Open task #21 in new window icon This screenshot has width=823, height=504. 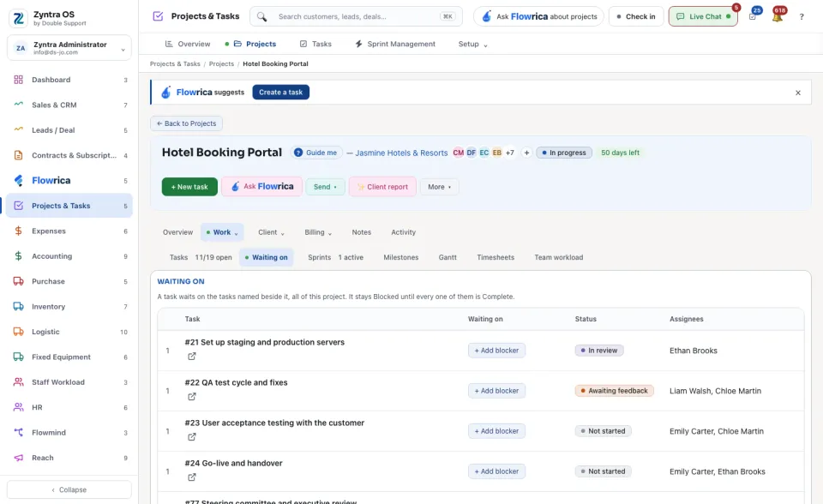coord(192,356)
